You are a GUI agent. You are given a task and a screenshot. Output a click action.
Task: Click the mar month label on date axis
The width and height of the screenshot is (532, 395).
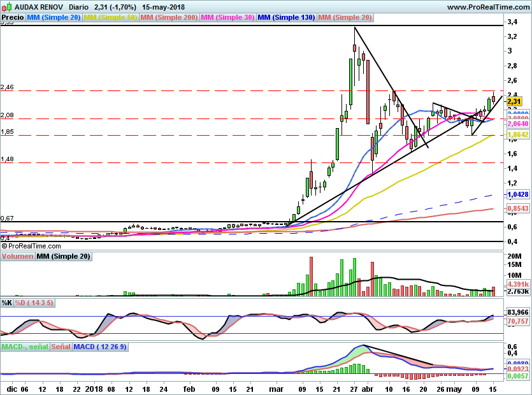pyautogui.click(x=276, y=389)
